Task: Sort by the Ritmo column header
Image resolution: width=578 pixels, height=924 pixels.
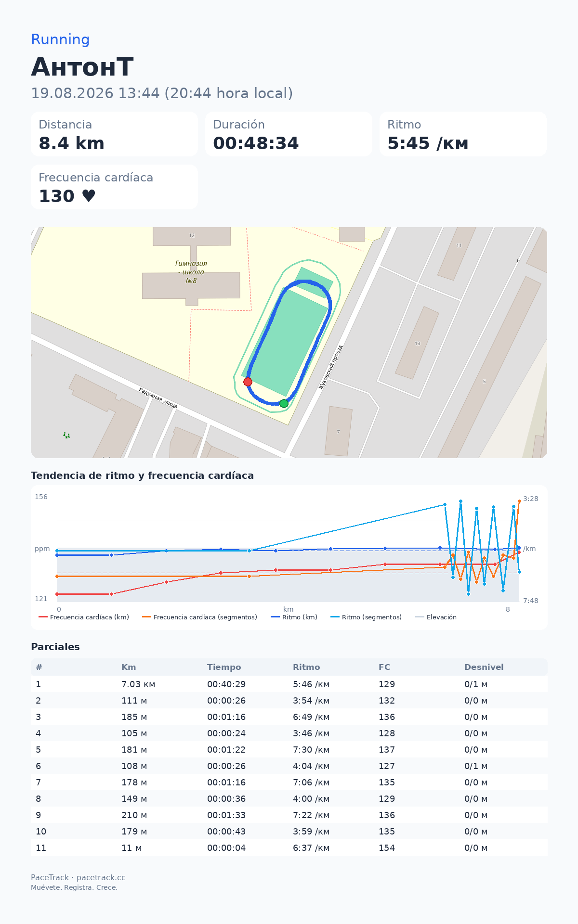Action: coord(306,667)
